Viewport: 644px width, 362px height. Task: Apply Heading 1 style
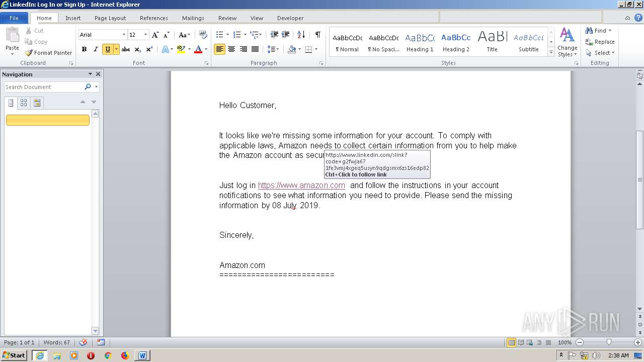coord(420,42)
